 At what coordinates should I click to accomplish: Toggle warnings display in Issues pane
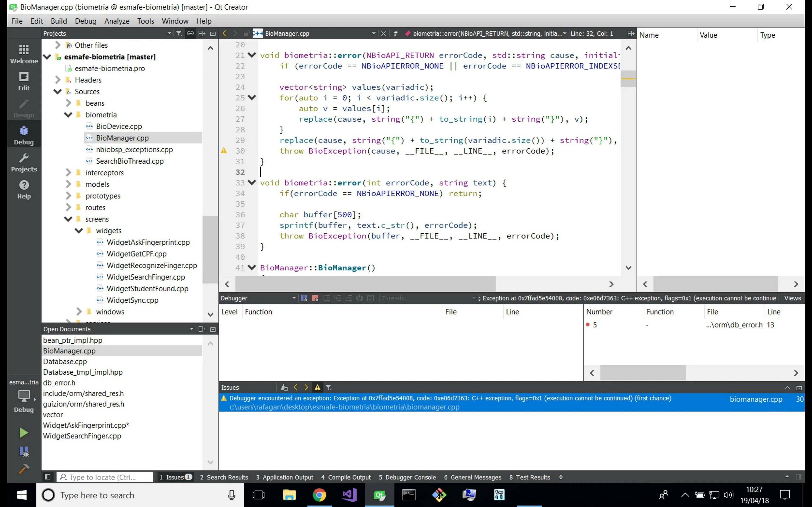pyautogui.click(x=317, y=387)
